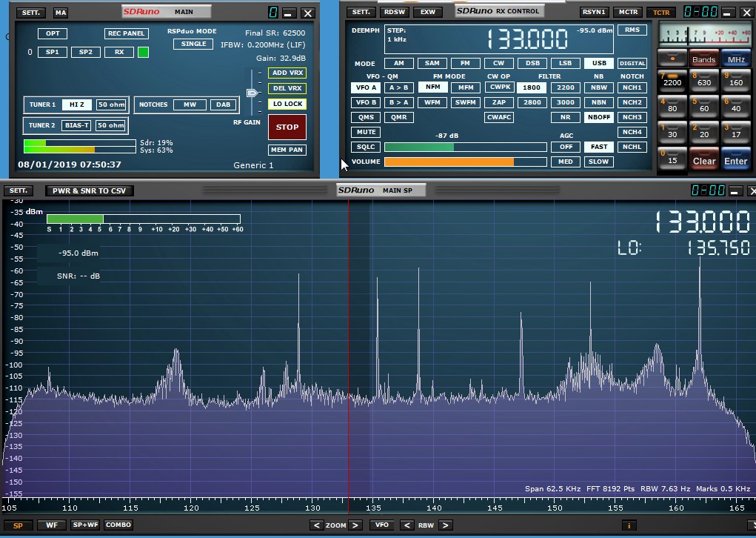Click PWR & SNR TO CSV
This screenshot has width=756, height=538.
point(89,190)
